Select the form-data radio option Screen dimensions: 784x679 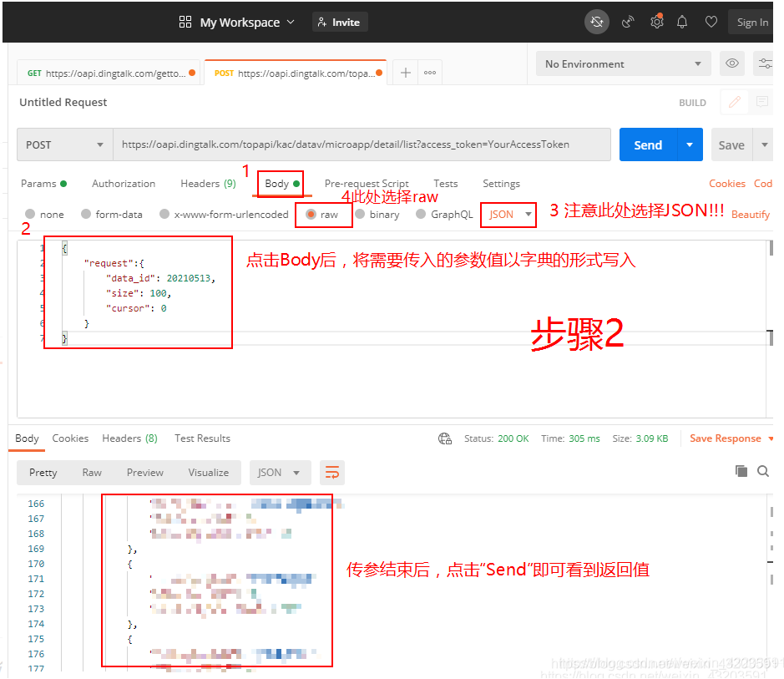tap(86, 214)
